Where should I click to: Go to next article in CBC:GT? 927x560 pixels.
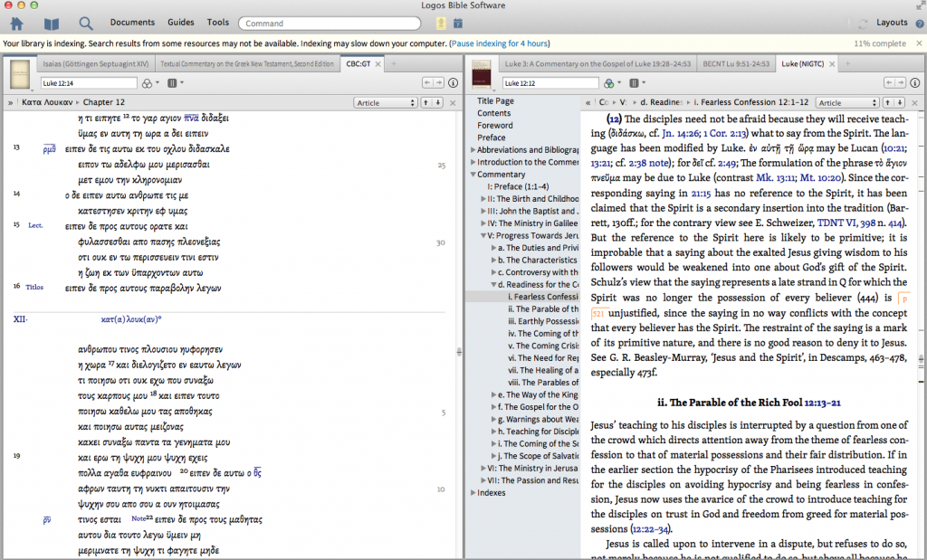click(x=438, y=102)
